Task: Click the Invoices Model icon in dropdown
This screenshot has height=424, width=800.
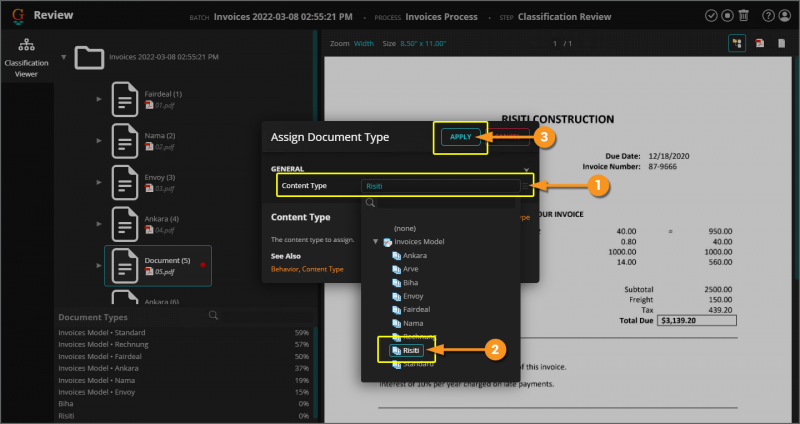Action: pyautogui.click(x=387, y=242)
